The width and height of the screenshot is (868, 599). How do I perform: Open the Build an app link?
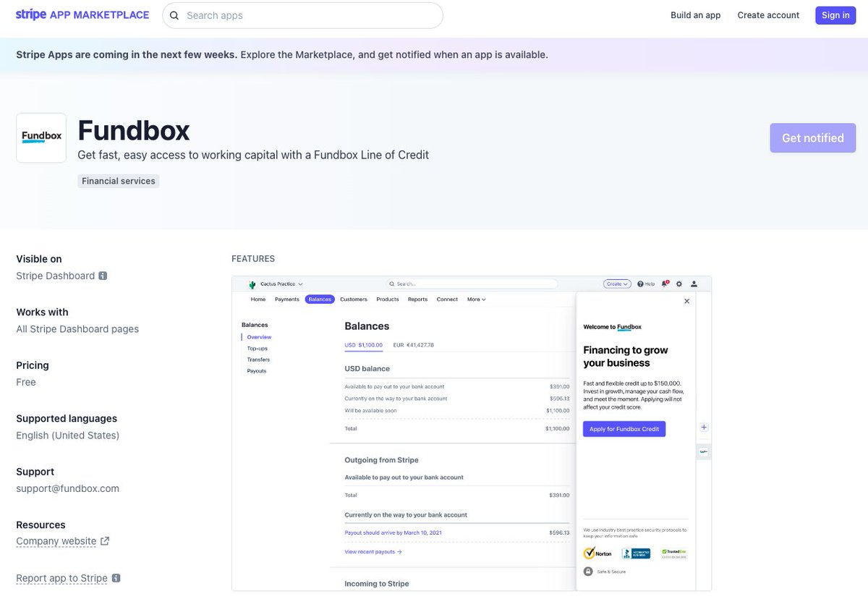pyautogui.click(x=696, y=15)
